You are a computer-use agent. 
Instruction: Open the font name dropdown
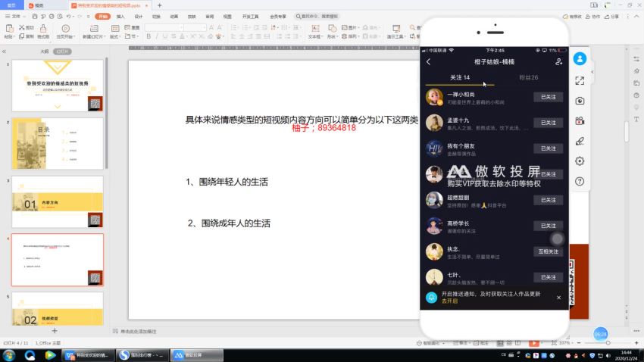coord(181,27)
